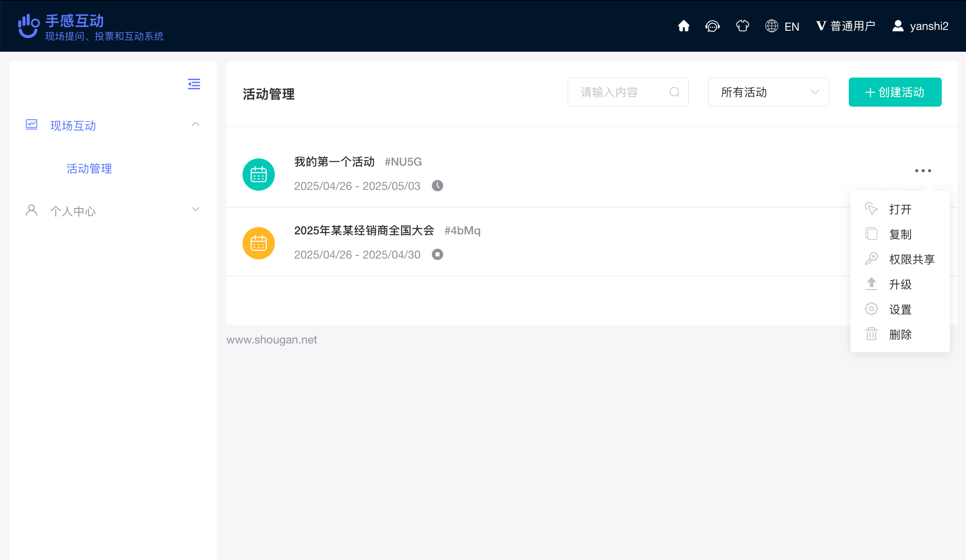The image size is (966, 560).
Task: Collapse the sidebar with the fold icon
Action: pos(194,84)
